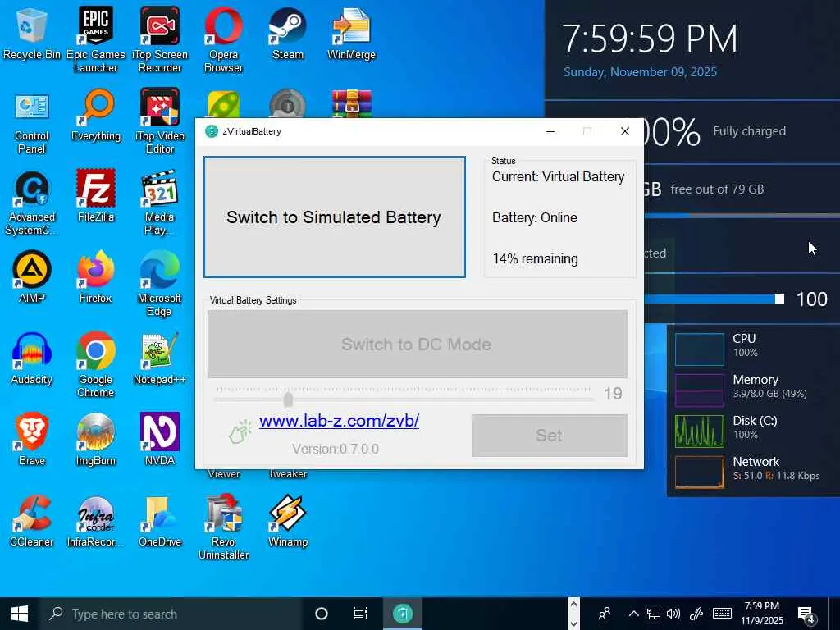Select the Revo Uninstaller shortcut
This screenshot has height=630, width=840.
(223, 527)
